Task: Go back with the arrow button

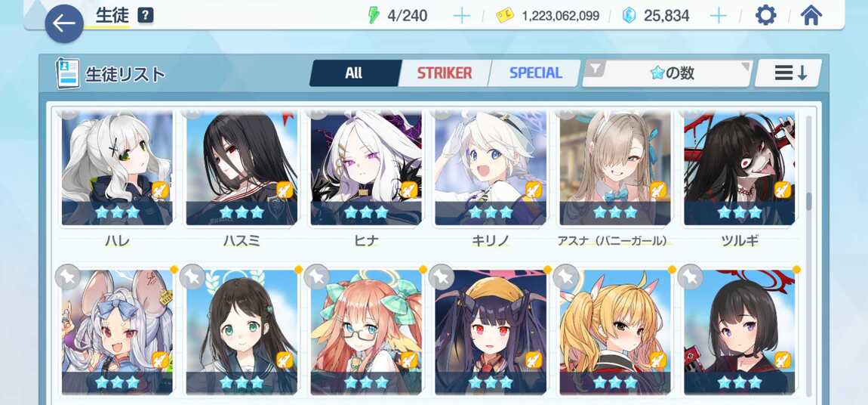Action: click(64, 24)
